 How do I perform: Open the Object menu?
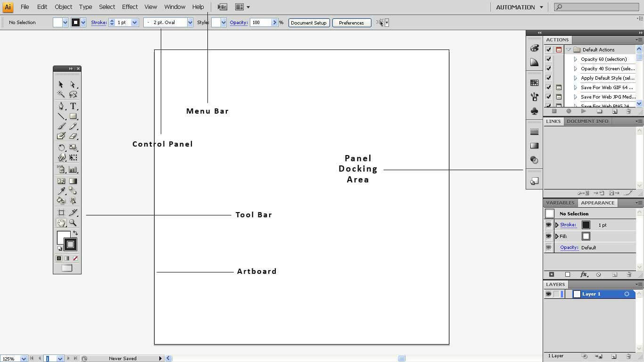point(63,7)
